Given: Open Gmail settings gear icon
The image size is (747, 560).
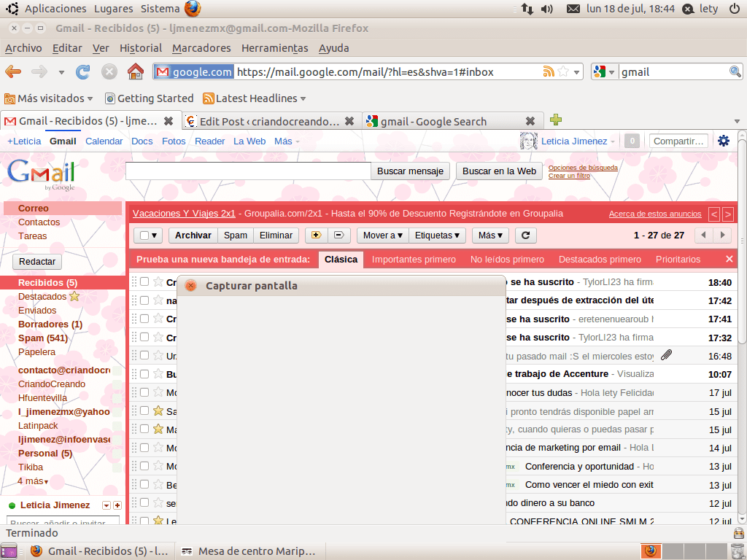Looking at the screenshot, I should pos(724,141).
